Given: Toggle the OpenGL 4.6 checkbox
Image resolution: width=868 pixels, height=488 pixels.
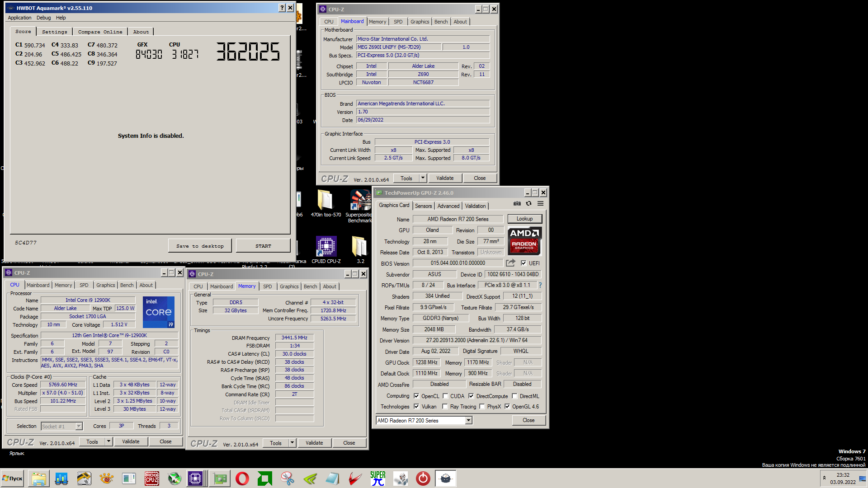Looking at the screenshot, I should (x=507, y=406).
